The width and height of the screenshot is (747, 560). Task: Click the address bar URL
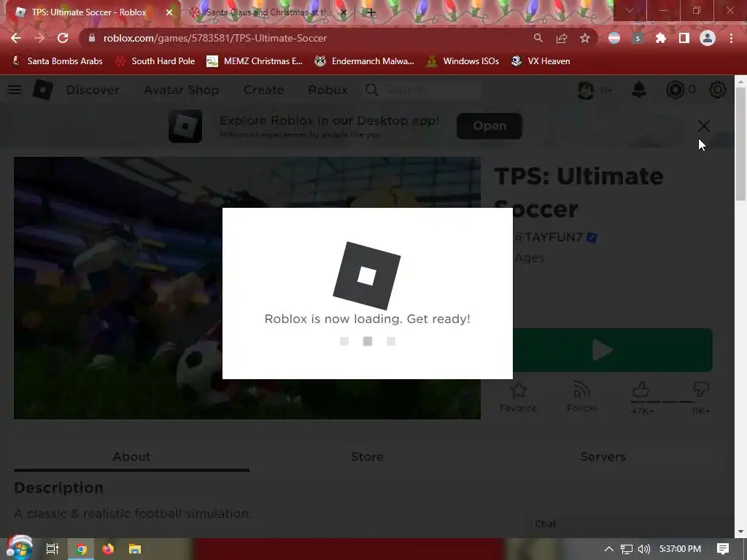pyautogui.click(x=215, y=38)
